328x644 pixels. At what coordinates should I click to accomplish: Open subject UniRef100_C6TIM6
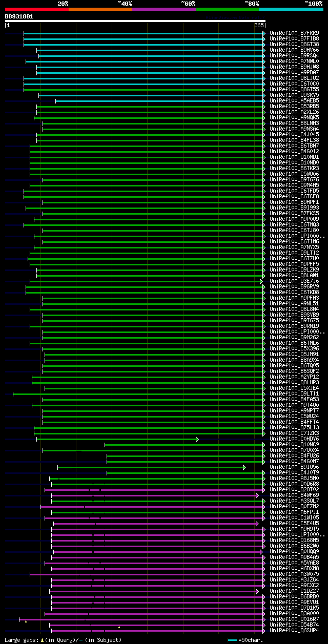point(294,242)
